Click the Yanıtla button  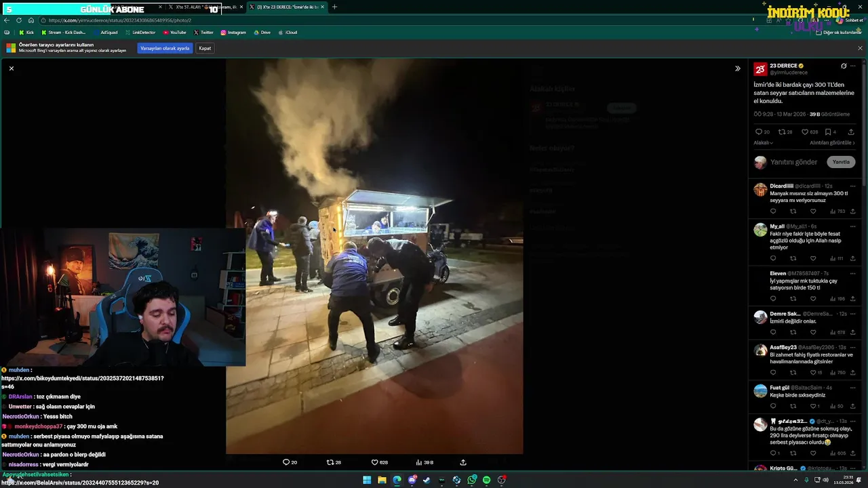pyautogui.click(x=841, y=162)
